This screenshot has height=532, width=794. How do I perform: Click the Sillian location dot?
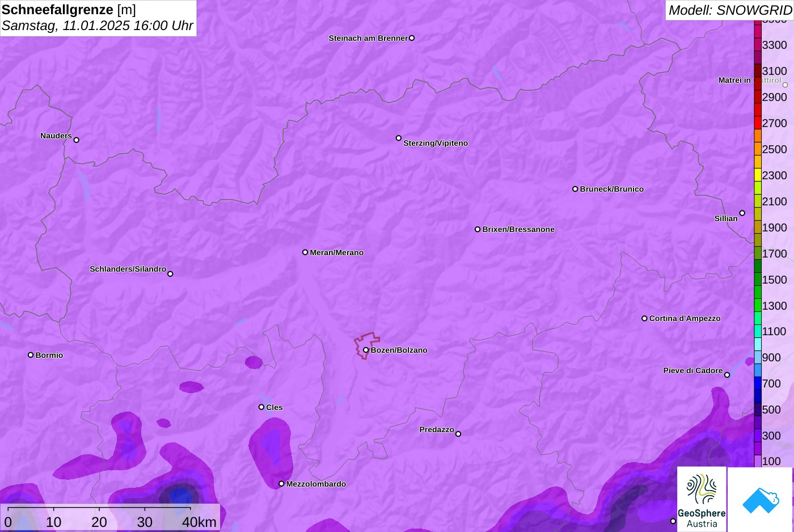[x=742, y=213]
